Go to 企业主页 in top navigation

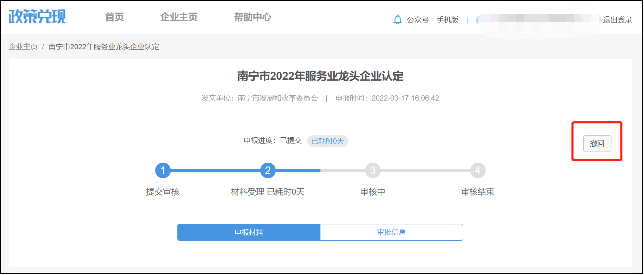coord(179,17)
